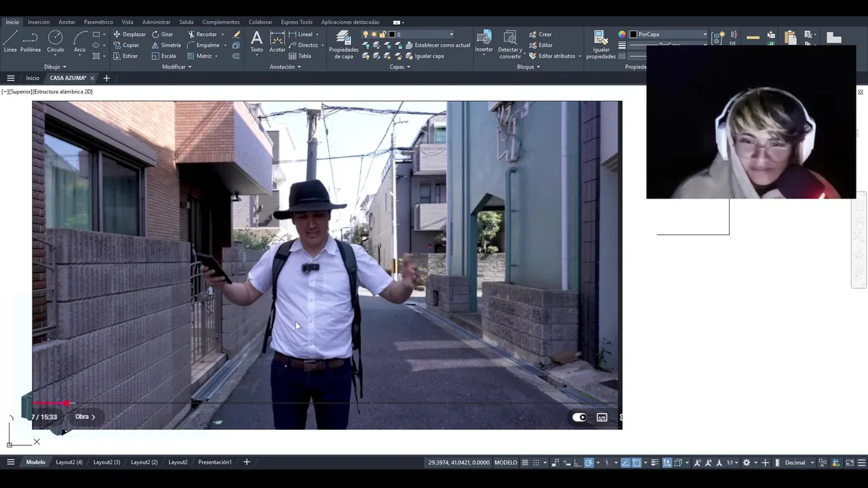Click the Polilínea tool icon
Image resolution: width=868 pixels, height=488 pixels.
pyautogui.click(x=31, y=41)
